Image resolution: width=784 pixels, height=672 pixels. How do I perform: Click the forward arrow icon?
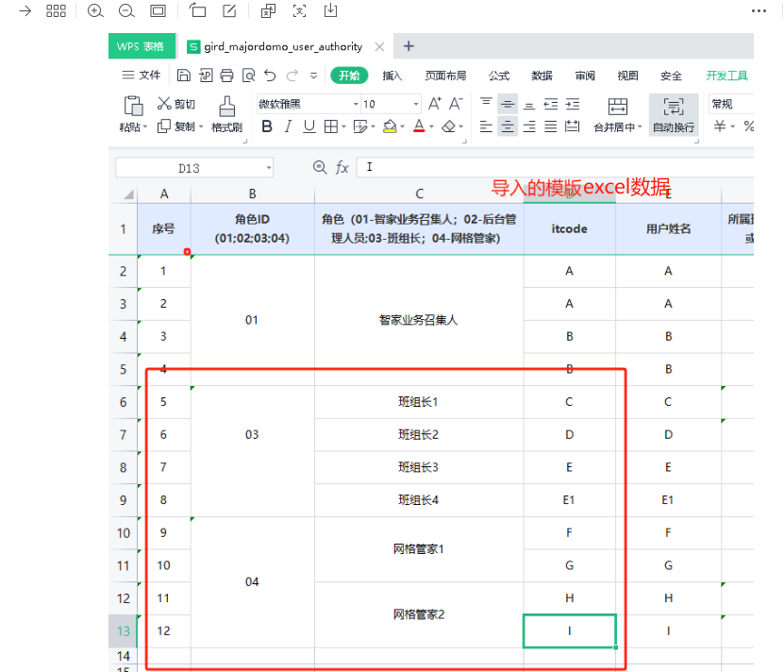point(25,10)
